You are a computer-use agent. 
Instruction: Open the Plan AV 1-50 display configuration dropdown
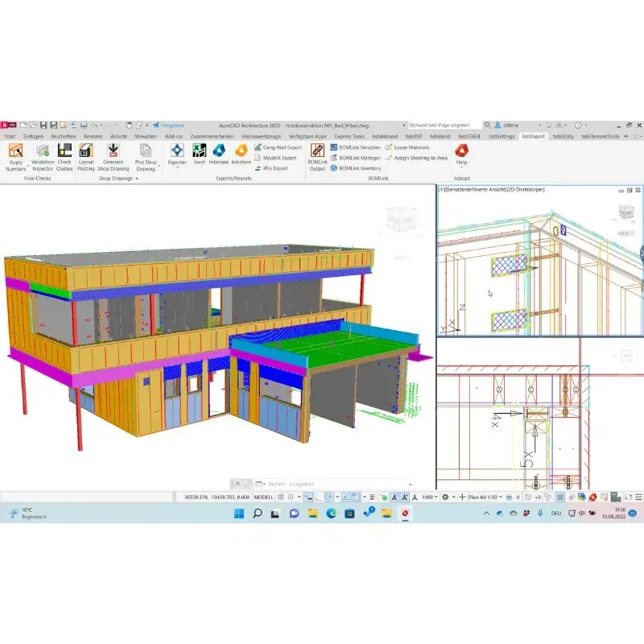click(x=485, y=497)
